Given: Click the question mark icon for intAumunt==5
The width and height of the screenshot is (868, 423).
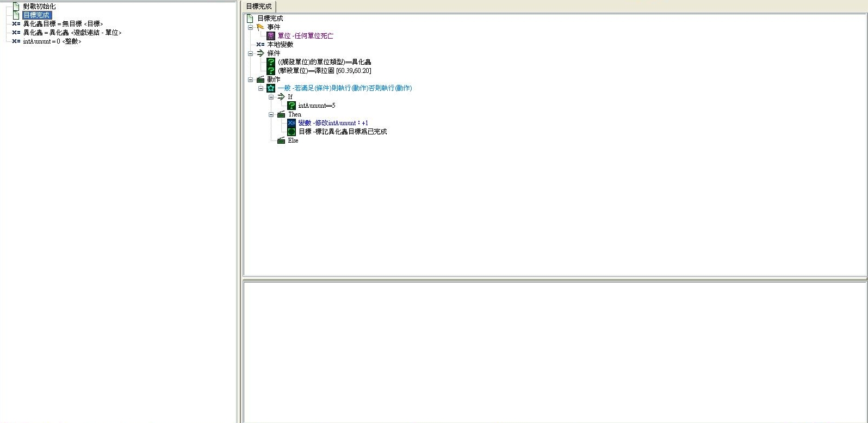Looking at the screenshot, I should [x=292, y=106].
